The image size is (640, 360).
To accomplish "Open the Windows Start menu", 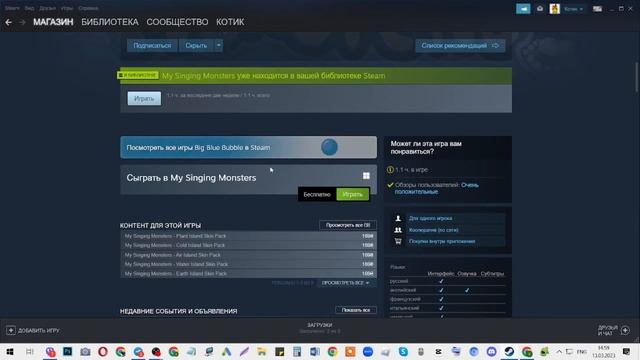I will pyautogui.click(x=10, y=351).
